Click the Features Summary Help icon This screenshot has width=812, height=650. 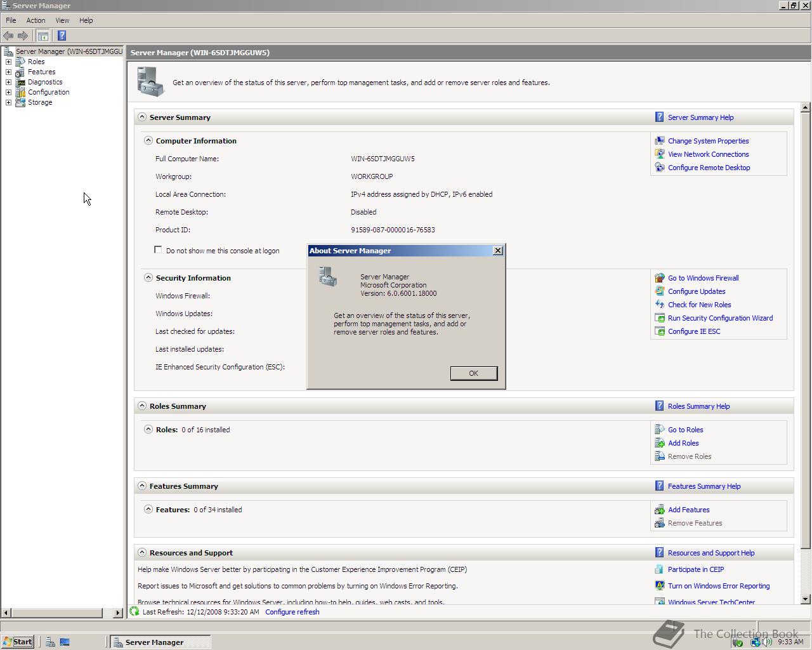coord(660,486)
